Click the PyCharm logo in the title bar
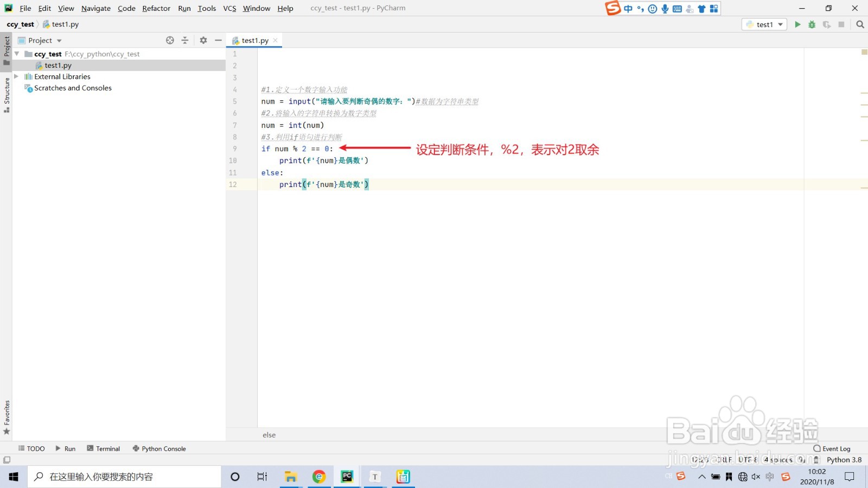The width and height of the screenshot is (868, 488). [x=9, y=8]
